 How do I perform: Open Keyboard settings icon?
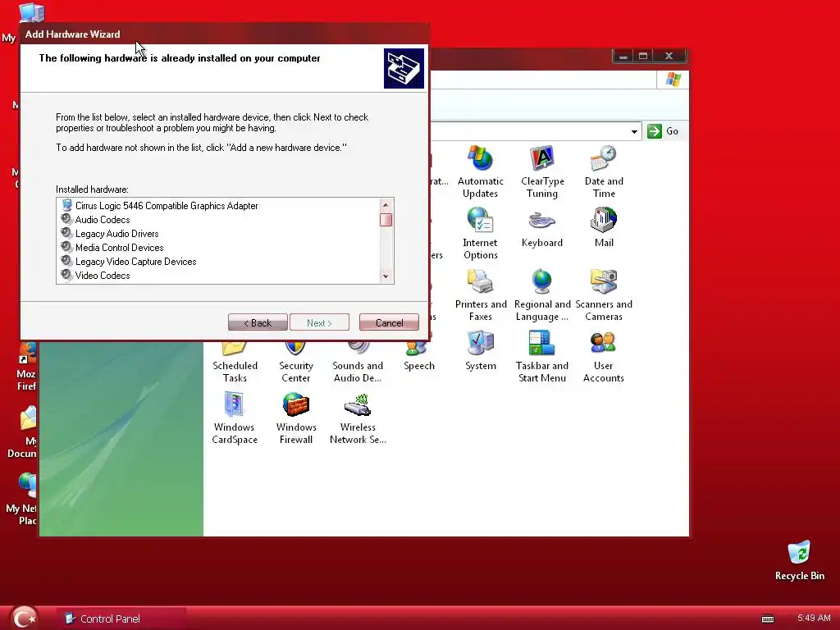pos(542,228)
